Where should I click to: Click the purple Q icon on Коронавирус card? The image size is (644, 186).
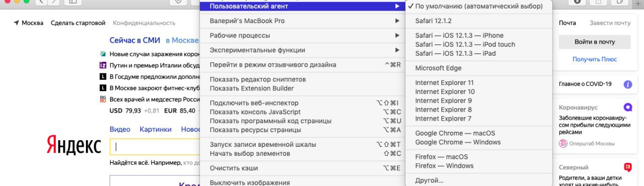coord(628,107)
